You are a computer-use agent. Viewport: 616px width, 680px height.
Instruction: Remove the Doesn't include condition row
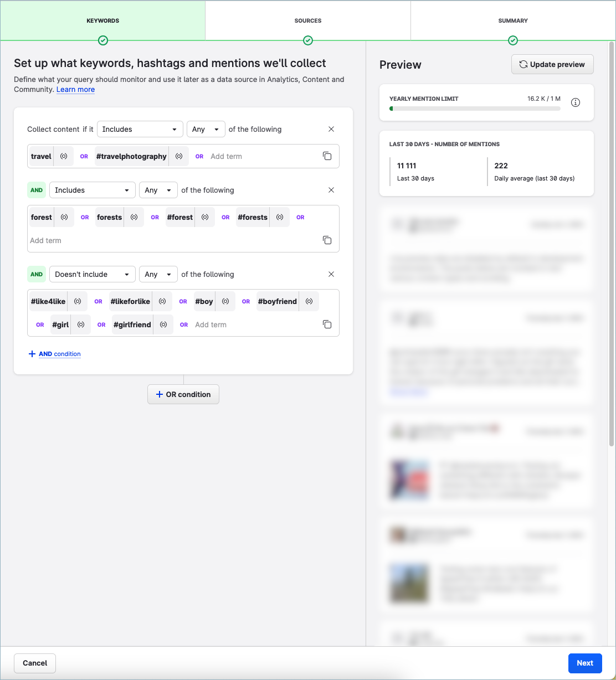tap(331, 274)
